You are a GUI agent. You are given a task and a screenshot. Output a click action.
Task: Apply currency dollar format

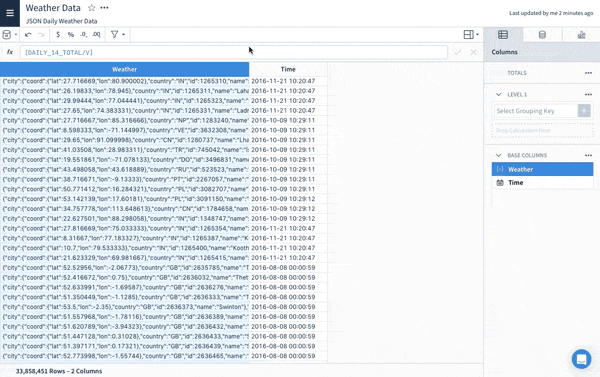click(58, 34)
